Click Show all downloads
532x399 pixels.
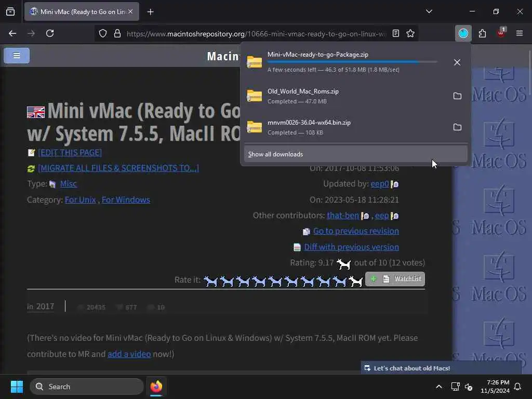point(355,154)
